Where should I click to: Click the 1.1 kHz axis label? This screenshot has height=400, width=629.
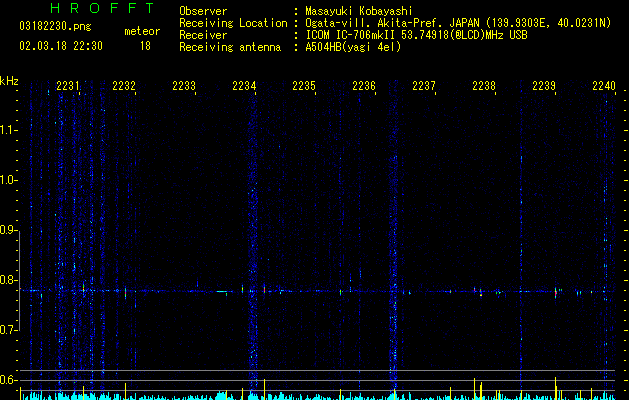coord(9,130)
